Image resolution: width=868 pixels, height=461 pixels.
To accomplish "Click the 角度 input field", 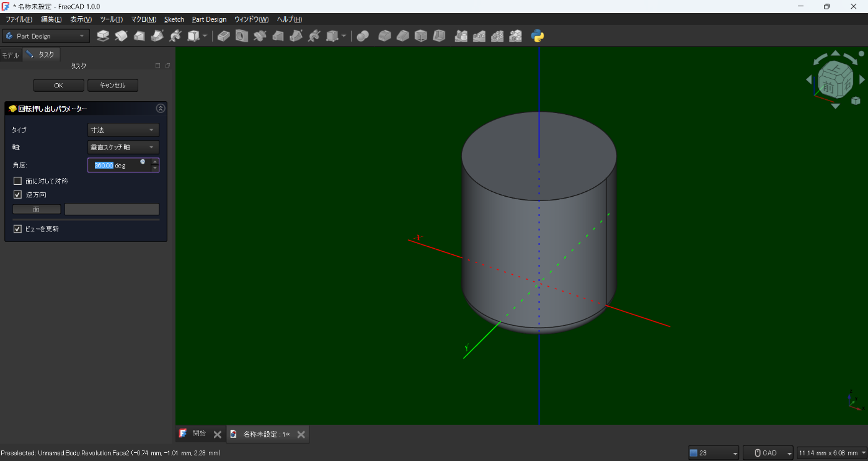I will [x=118, y=166].
